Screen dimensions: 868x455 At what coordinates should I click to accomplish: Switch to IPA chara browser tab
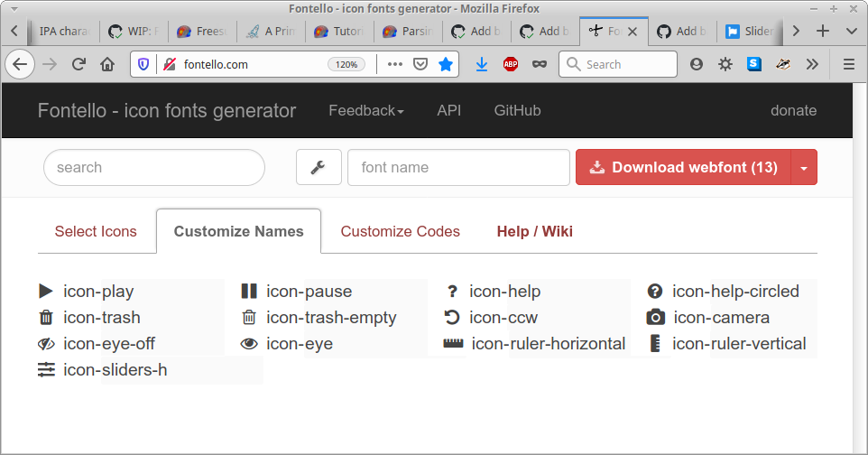click(x=64, y=31)
